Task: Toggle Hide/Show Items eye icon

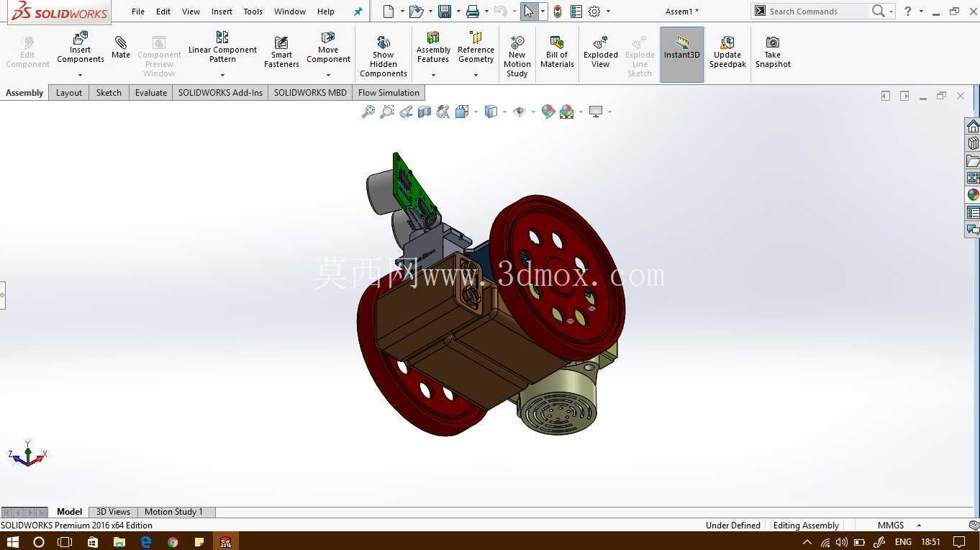Action: click(x=520, y=112)
